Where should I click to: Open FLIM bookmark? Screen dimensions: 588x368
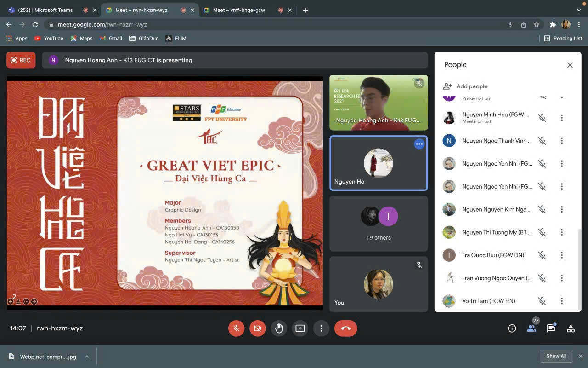coord(176,38)
